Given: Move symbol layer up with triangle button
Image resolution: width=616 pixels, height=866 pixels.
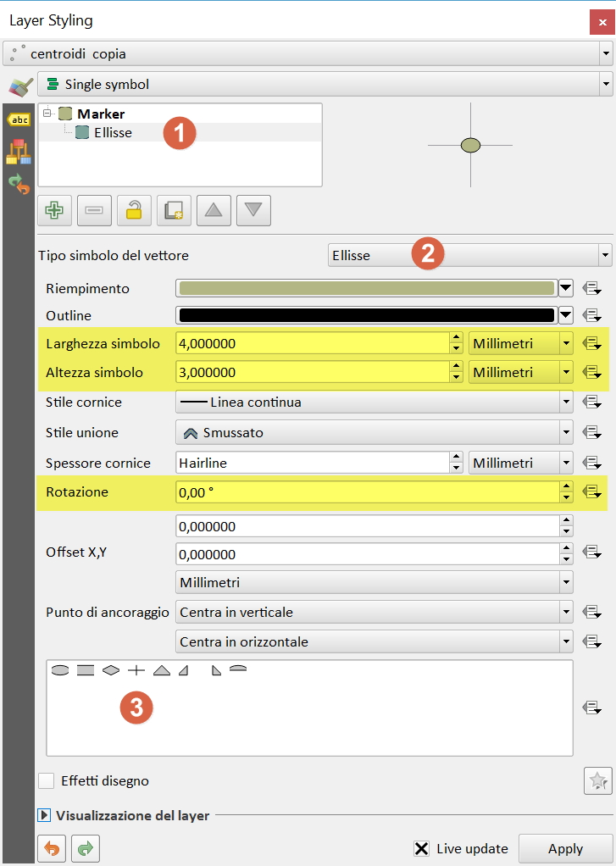Looking at the screenshot, I should pyautogui.click(x=214, y=211).
